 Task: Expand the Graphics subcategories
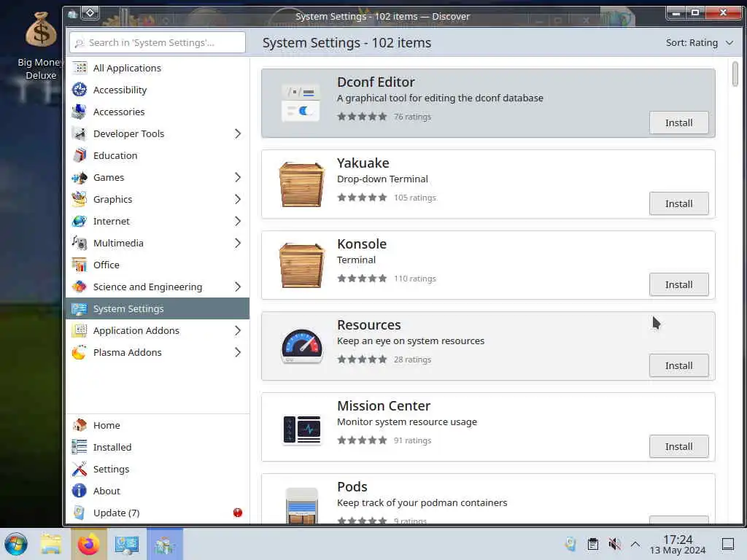(238, 200)
